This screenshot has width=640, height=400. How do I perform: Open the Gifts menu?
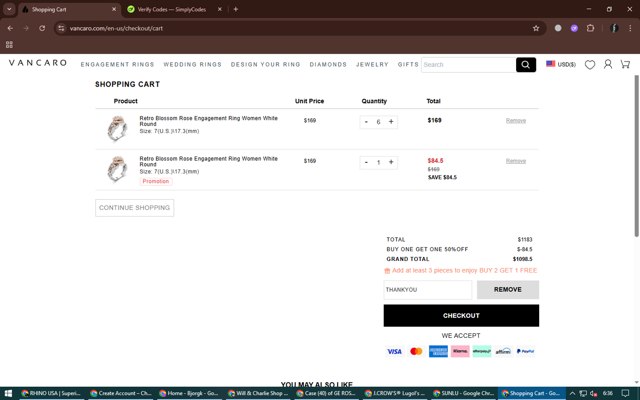point(408,64)
